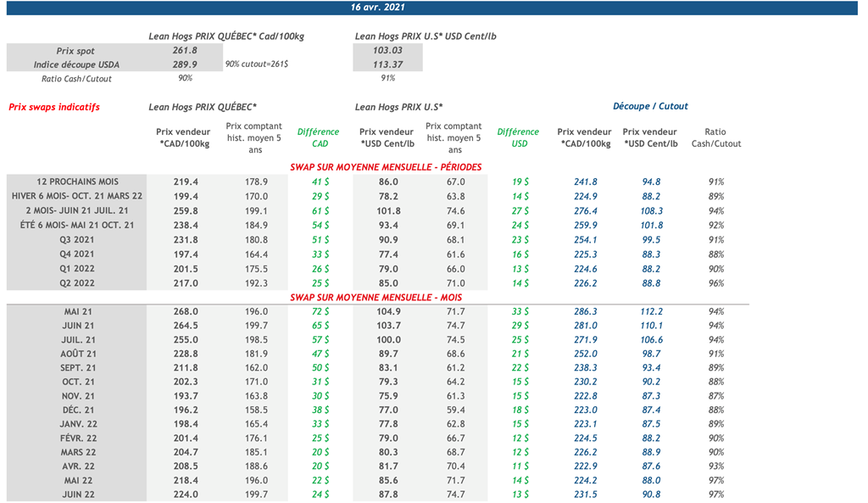The image size is (868, 503).
Task: Select the Indice découpe USDA label
Action: (76, 64)
